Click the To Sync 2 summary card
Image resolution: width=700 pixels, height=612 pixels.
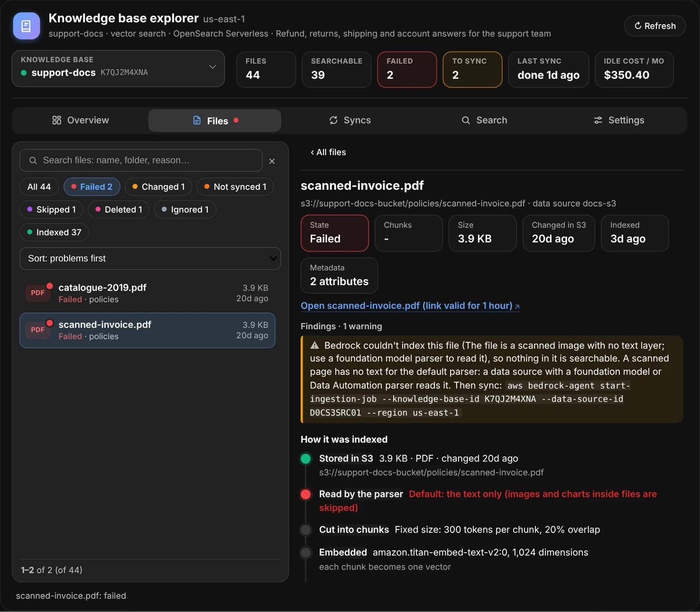click(x=472, y=70)
